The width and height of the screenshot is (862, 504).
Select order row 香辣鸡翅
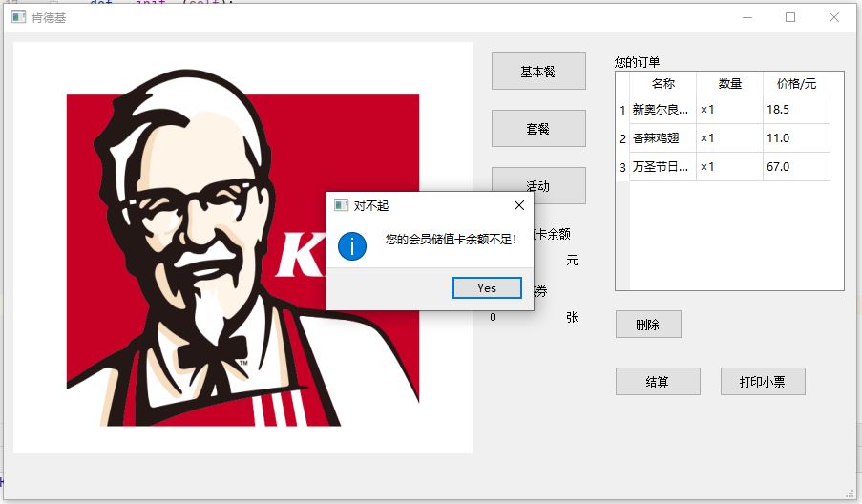662,138
